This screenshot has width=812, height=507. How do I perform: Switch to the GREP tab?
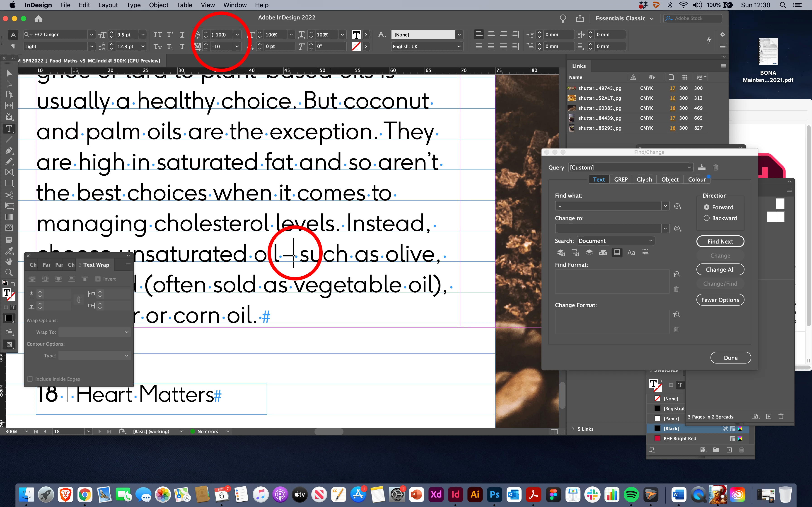coord(621,179)
